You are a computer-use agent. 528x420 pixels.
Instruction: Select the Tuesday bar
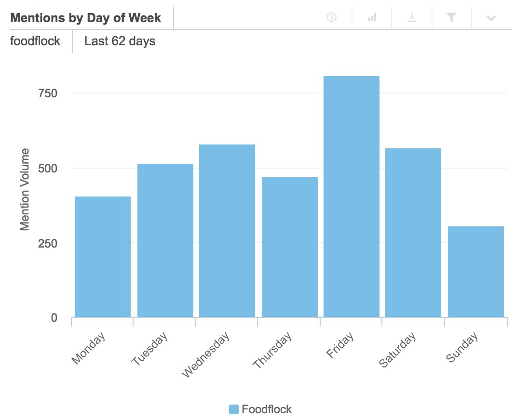point(165,240)
